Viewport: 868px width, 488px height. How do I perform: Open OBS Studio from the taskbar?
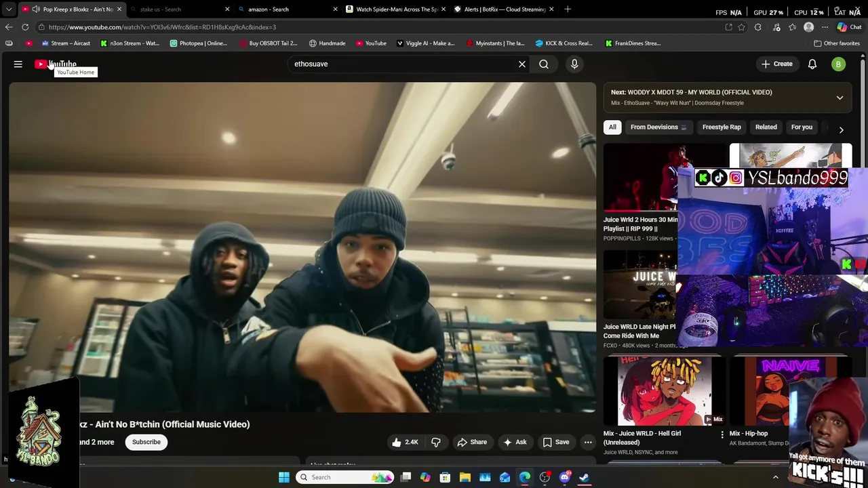(545, 477)
